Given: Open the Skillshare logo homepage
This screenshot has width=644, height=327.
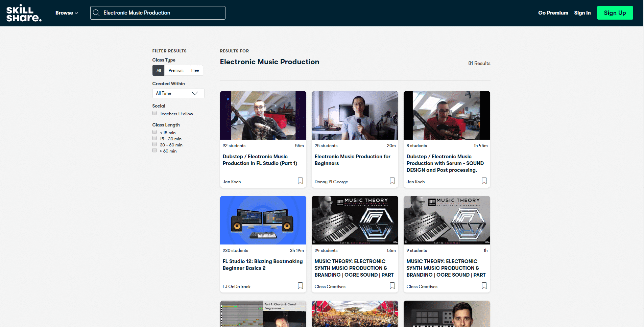Looking at the screenshot, I should (24, 13).
